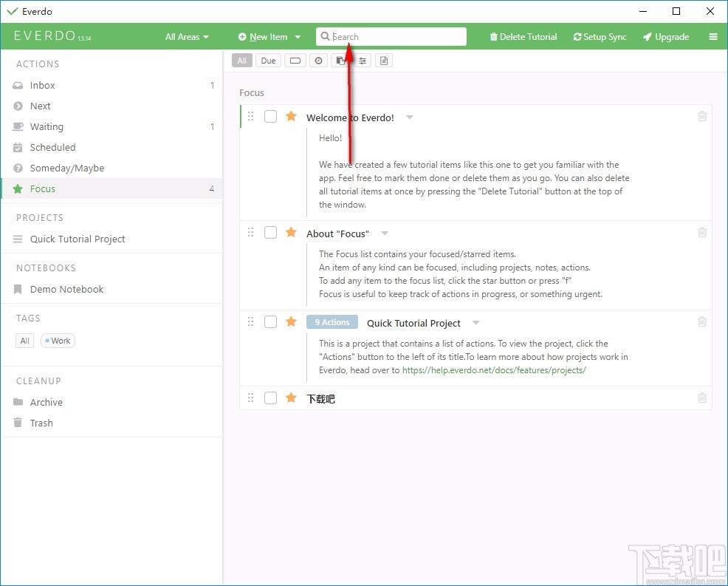Grab drag handle of About "Focus" item
Screen dimensions: 728x586
pos(251,232)
